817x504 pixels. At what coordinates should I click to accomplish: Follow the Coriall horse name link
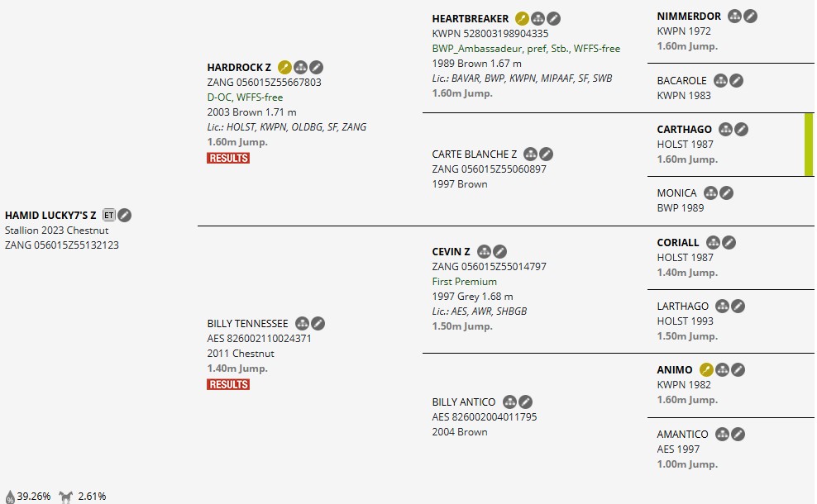tap(678, 243)
